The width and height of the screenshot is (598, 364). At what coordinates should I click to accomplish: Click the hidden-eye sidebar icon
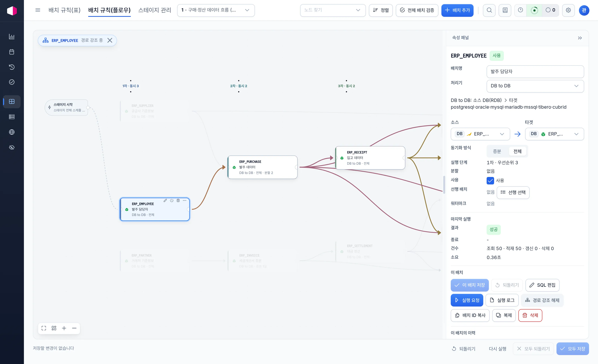click(12, 147)
